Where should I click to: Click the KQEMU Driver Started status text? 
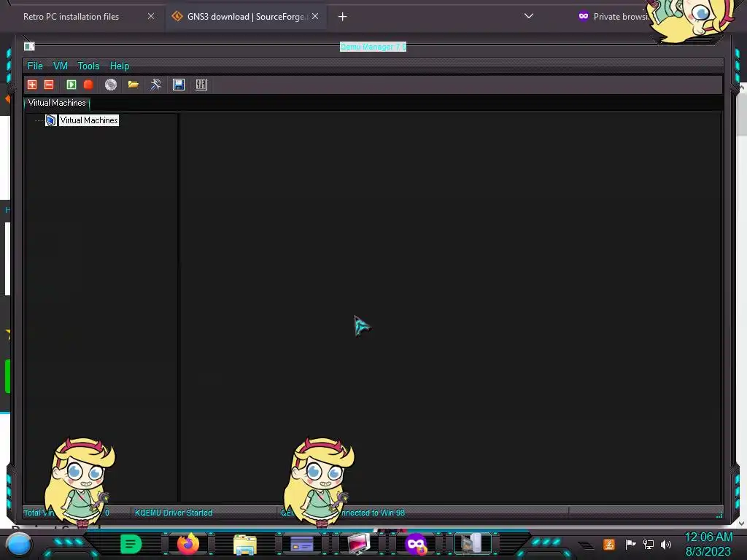pyautogui.click(x=174, y=513)
